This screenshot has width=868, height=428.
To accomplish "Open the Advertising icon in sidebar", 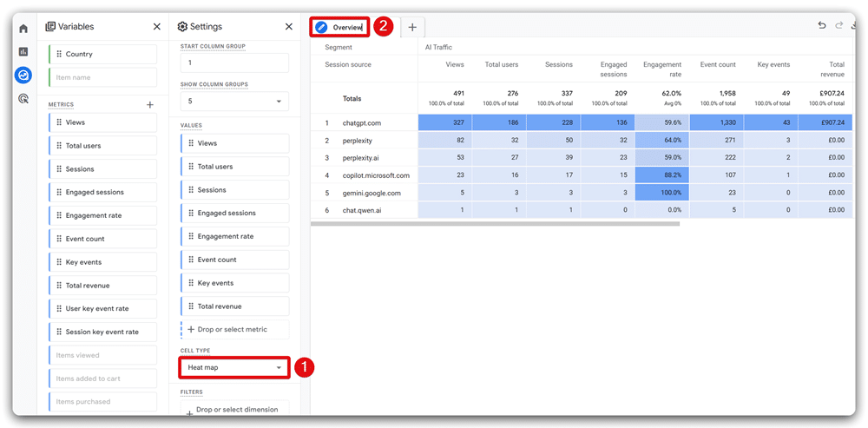I will (23, 99).
